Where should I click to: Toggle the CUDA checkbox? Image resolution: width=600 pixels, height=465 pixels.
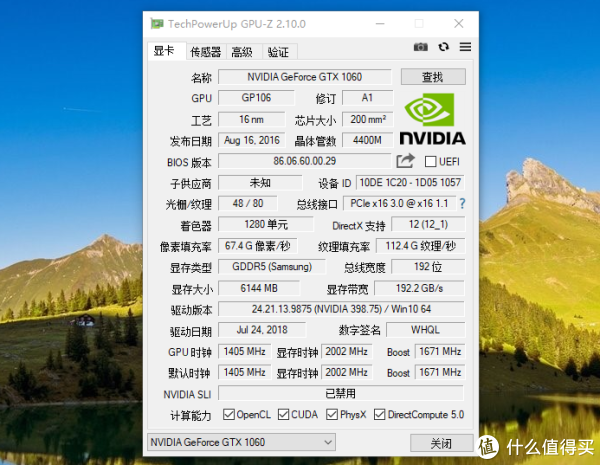284,414
